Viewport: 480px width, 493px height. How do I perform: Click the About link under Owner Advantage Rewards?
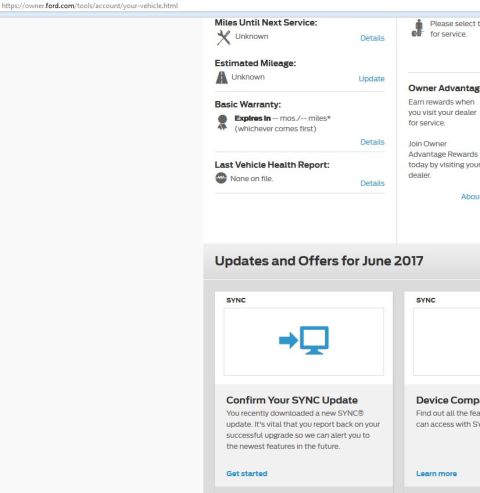coord(470,197)
